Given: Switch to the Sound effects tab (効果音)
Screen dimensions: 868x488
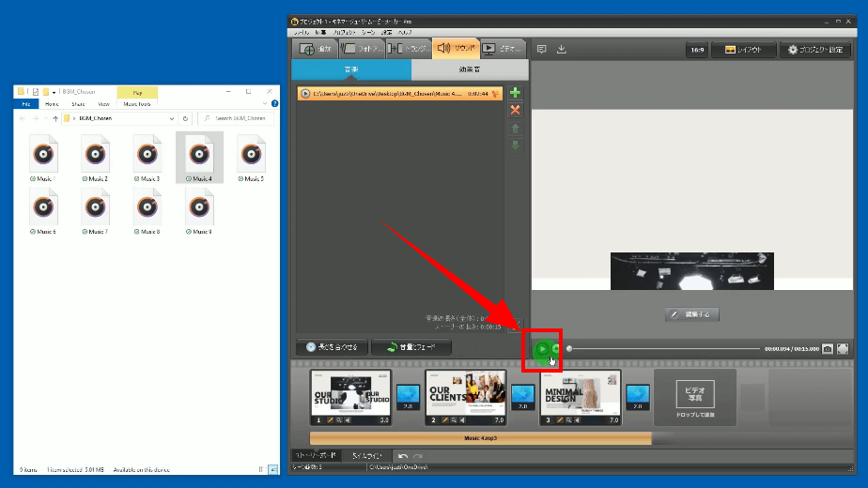Looking at the screenshot, I should click(x=470, y=69).
